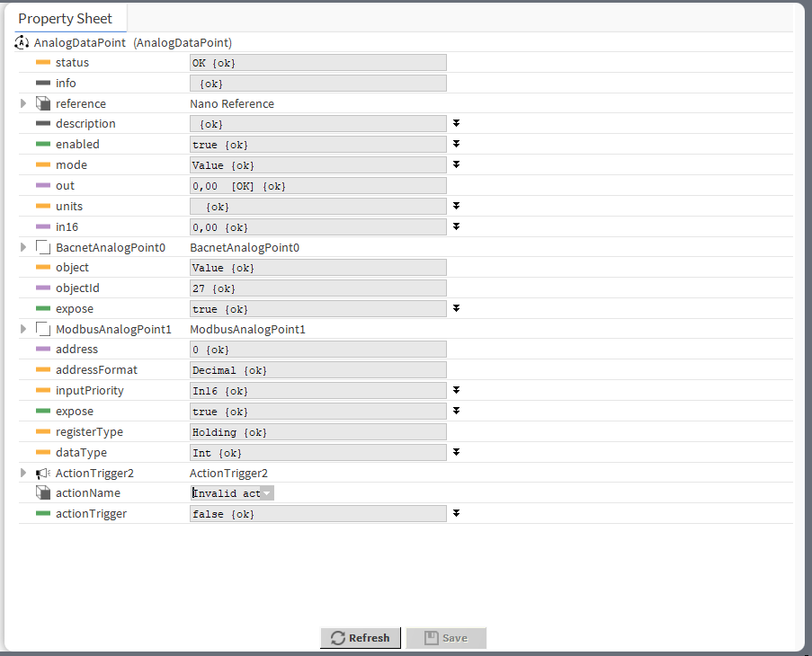This screenshot has height=656, width=812.
Task: Click the objectId value field
Action: [x=317, y=288]
